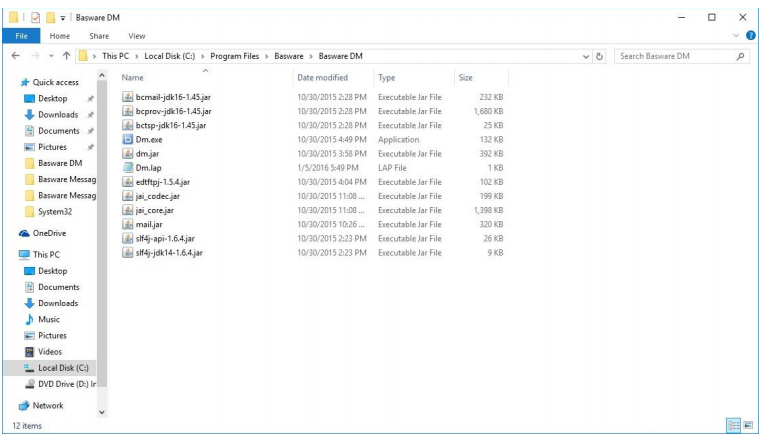Open pinned Downloads under Quick access
This screenshot has width=763, height=436.
[58, 114]
